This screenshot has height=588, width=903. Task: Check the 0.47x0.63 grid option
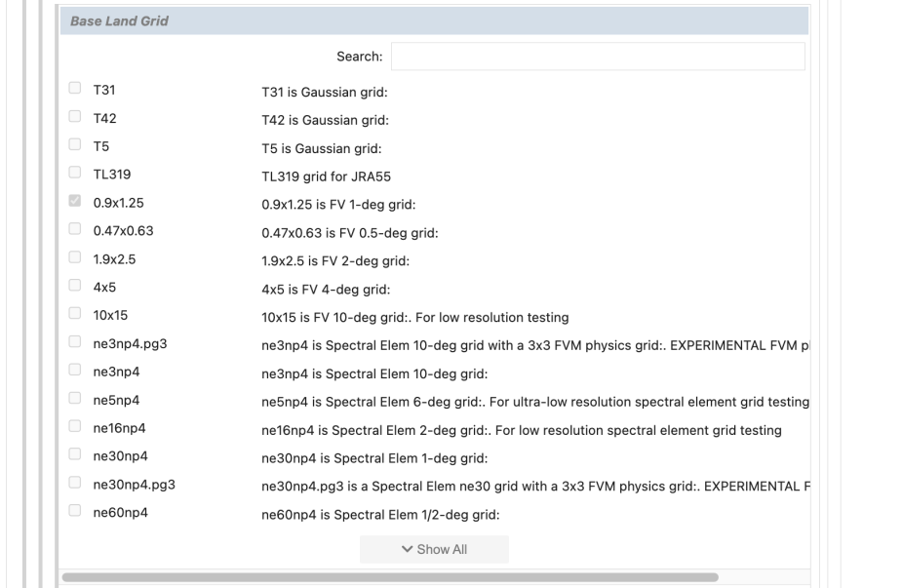75,230
